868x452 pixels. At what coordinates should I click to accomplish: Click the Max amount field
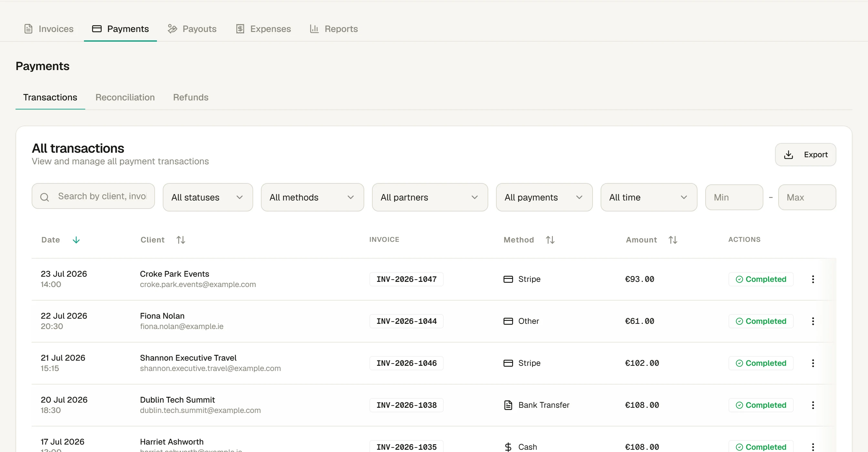(x=807, y=197)
